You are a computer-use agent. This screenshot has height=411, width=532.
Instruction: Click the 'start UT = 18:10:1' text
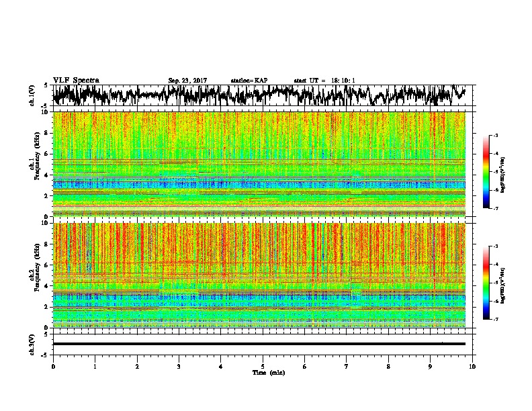pos(324,81)
